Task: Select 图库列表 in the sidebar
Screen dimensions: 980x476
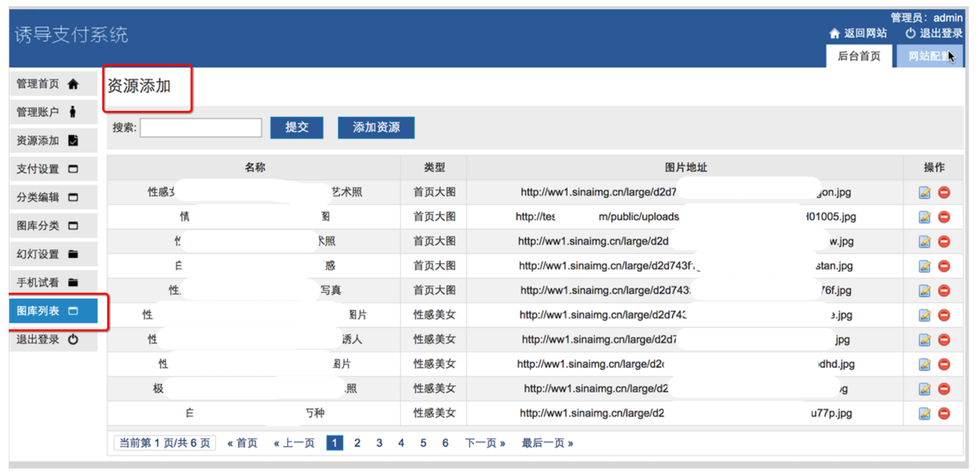Action: click(x=53, y=311)
